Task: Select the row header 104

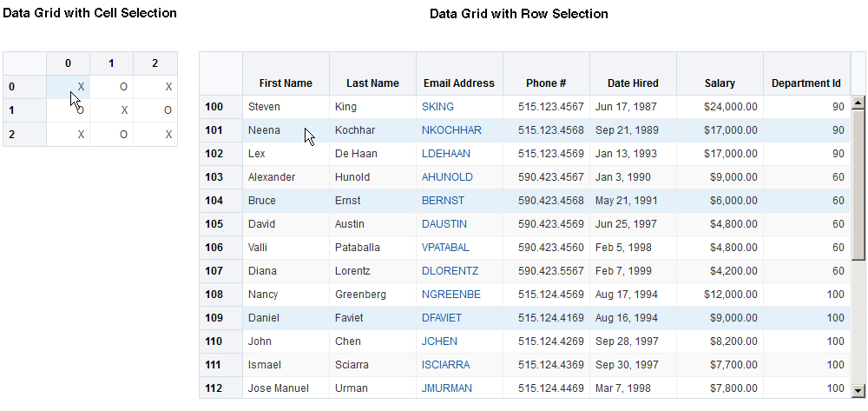Action: tap(220, 201)
